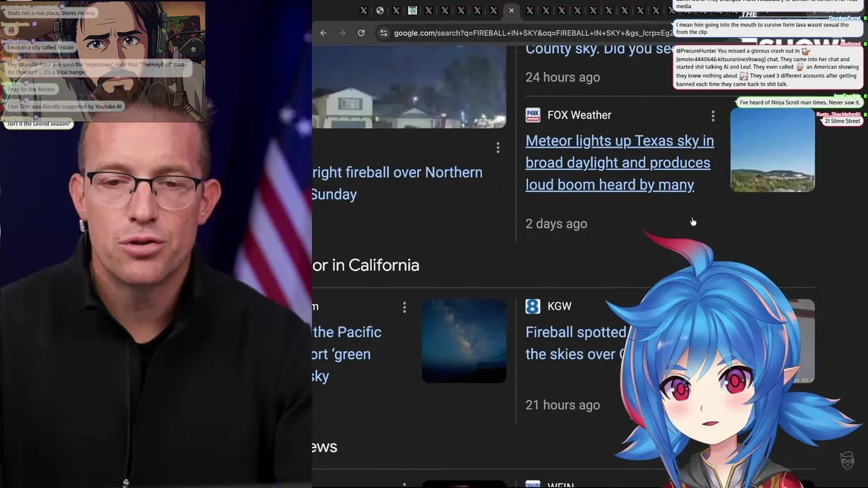Switch to the globe-icon browser tab
Image resolution: width=868 pixels, height=488 pixels.
pos(380,10)
